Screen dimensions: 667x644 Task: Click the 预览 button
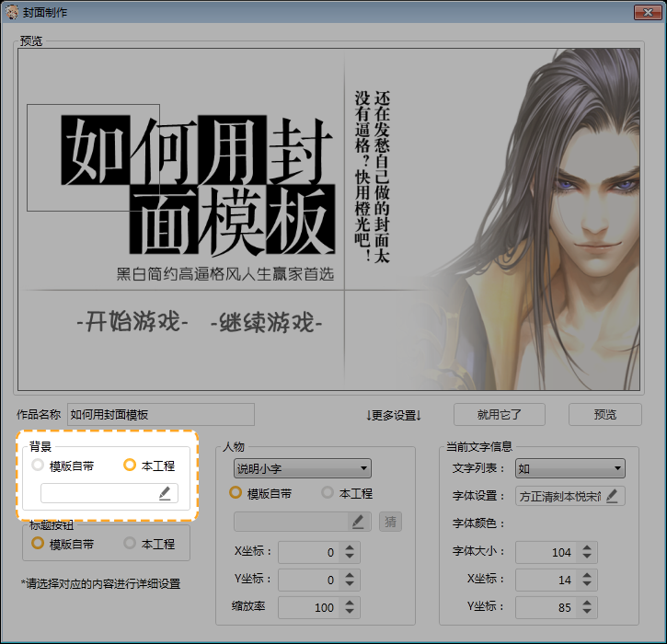[604, 415]
